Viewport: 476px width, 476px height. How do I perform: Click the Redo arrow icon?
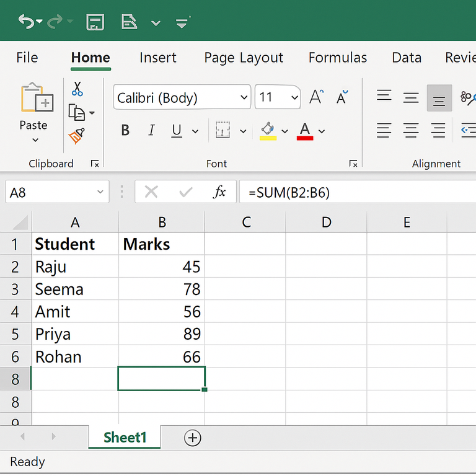[55, 22]
